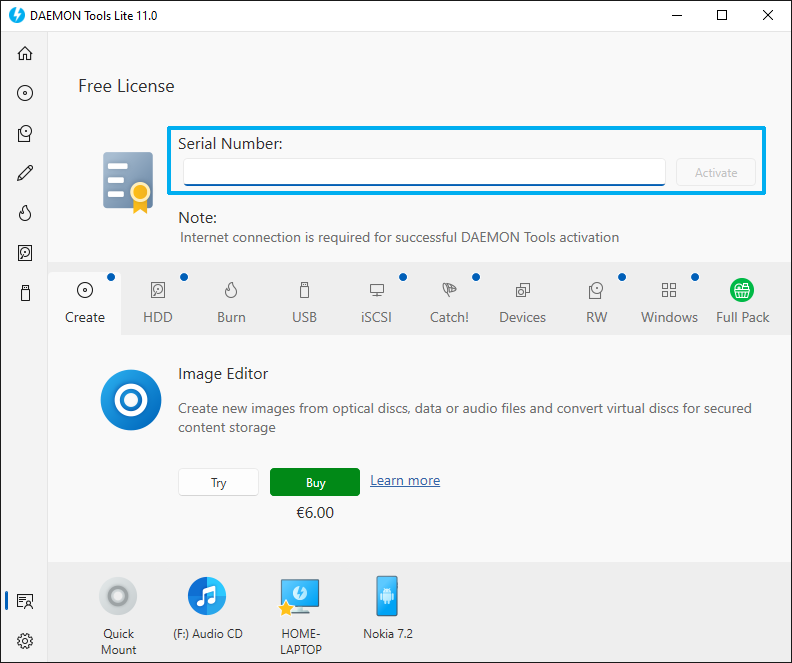
Task: Open the license sidebar icon
Action: (25, 601)
